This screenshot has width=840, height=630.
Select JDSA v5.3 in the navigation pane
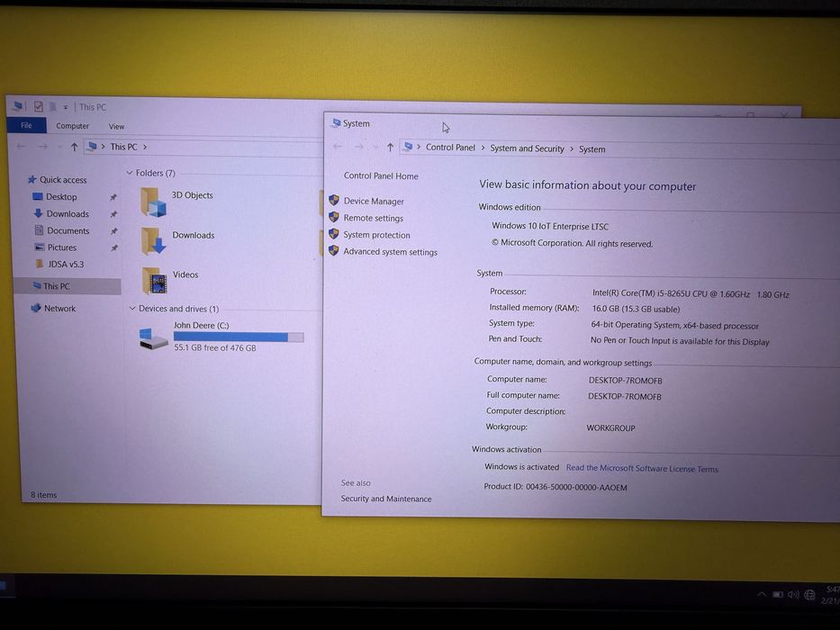click(x=66, y=264)
